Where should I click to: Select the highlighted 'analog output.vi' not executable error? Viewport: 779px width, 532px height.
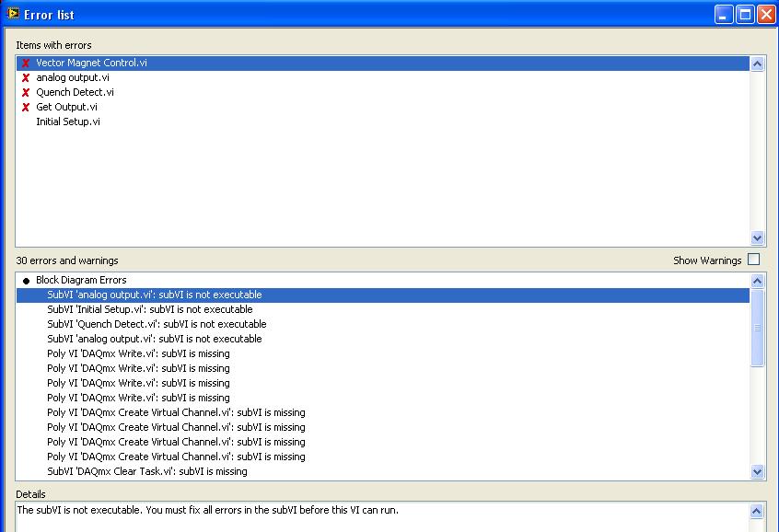382,295
